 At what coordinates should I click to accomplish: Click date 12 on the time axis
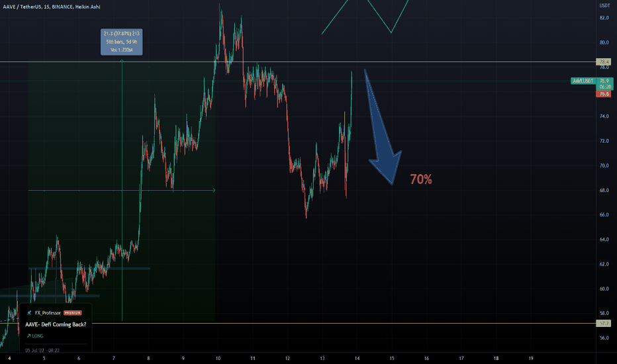(x=287, y=359)
